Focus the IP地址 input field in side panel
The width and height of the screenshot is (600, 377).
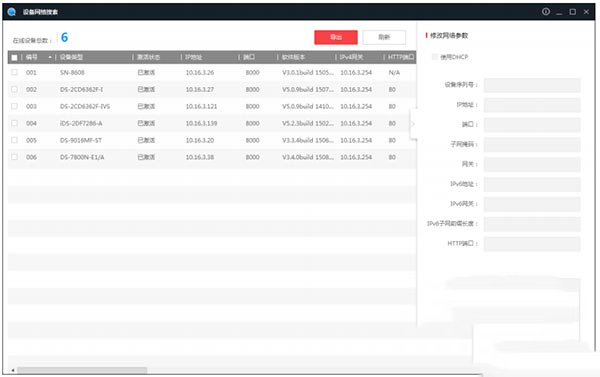click(532, 105)
